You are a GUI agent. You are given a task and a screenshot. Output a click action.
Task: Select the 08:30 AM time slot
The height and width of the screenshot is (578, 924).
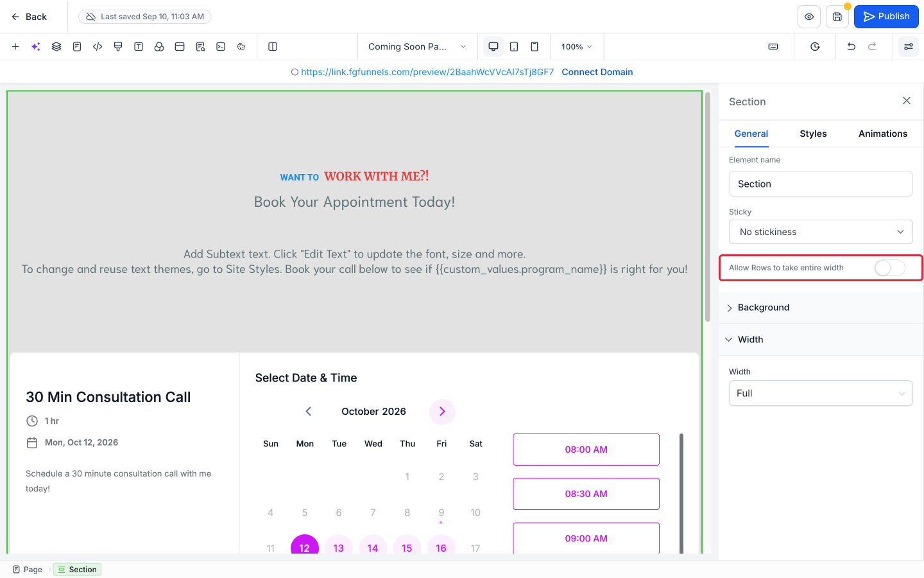tap(586, 494)
